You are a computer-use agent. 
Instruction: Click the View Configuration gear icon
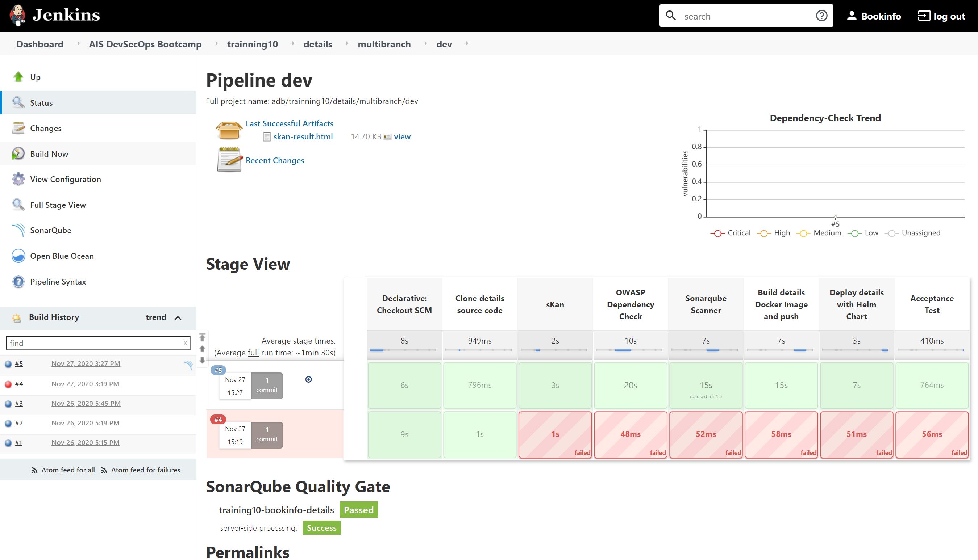(x=18, y=179)
